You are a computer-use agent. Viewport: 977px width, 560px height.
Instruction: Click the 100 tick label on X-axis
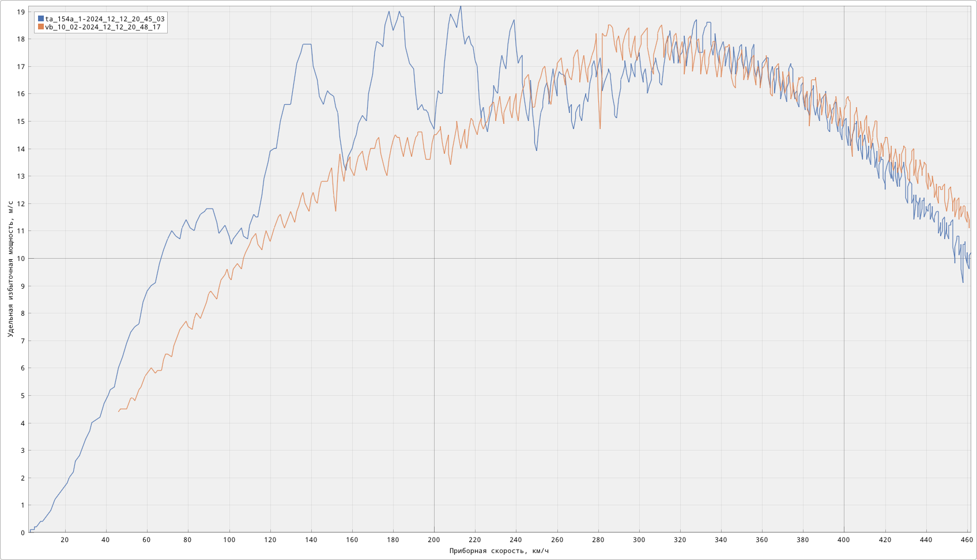click(229, 540)
